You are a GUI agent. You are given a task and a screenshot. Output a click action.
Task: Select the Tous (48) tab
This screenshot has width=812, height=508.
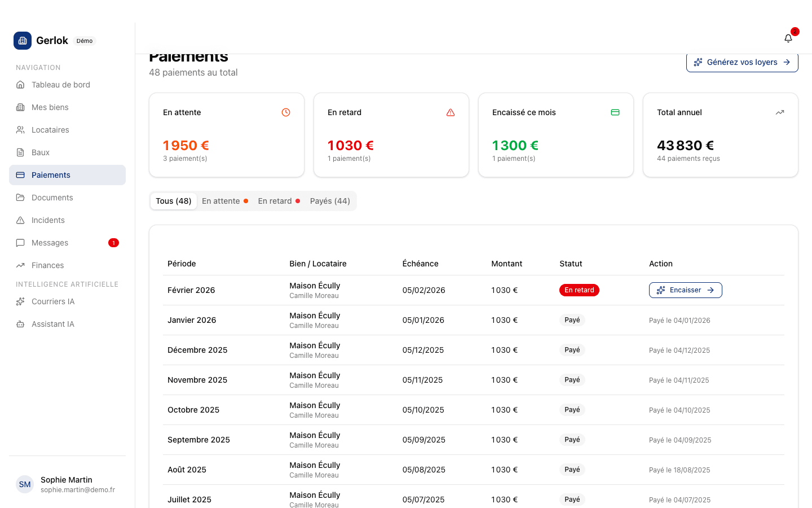pyautogui.click(x=174, y=201)
